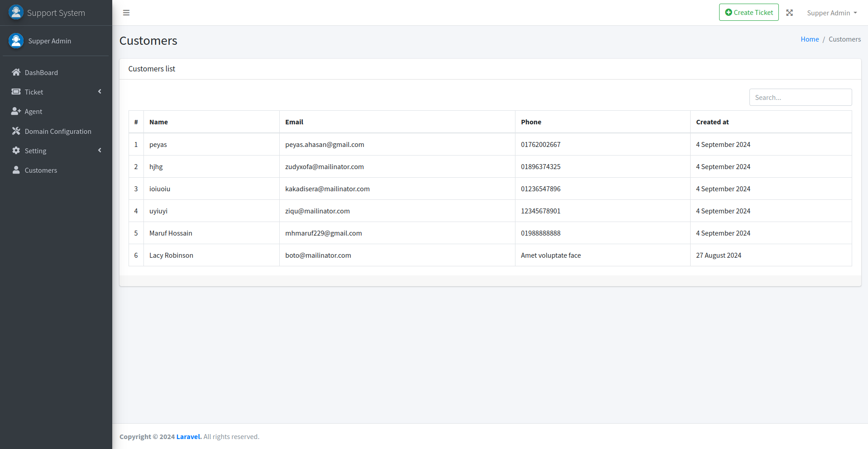This screenshot has height=449, width=868.
Task: Focus the customers Search field
Action: (x=800, y=97)
